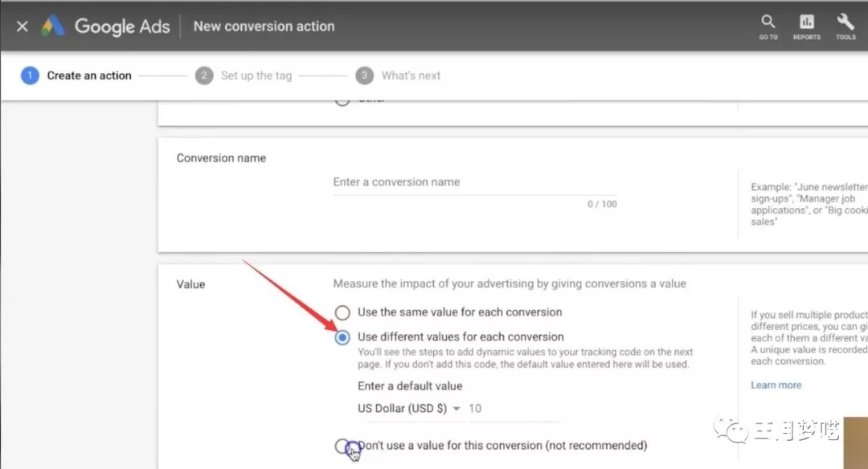Select Use the same value for each conversion
The width and height of the screenshot is (868, 469).
343,312
